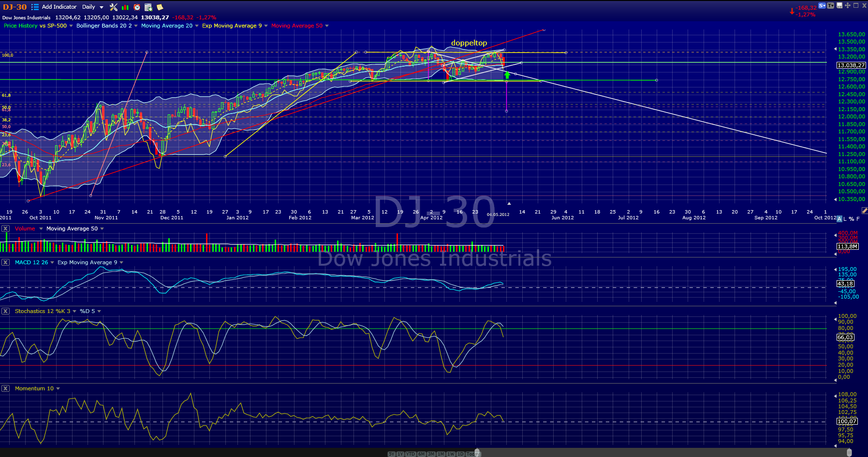Grab the left time-range slider handle
Viewport: 868px width, 457px height.
(x=477, y=453)
